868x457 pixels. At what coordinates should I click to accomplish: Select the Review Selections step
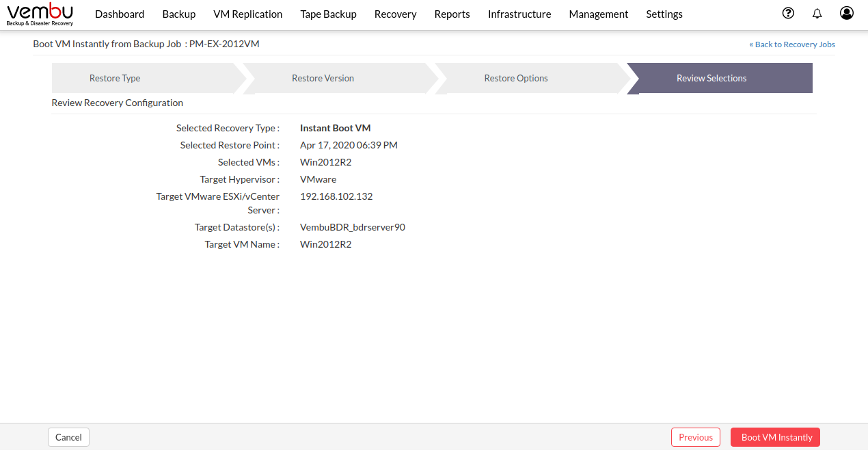click(x=720, y=78)
